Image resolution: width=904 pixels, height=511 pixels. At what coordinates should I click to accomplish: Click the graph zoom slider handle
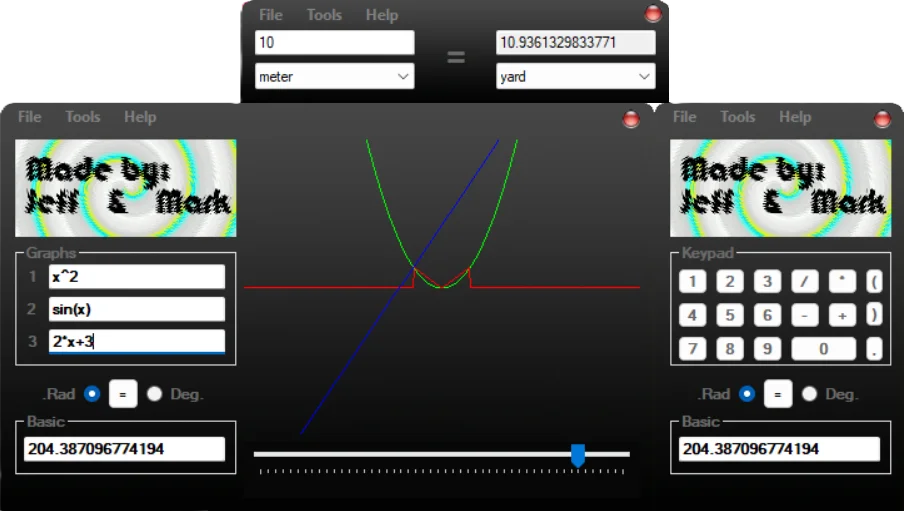tap(578, 455)
